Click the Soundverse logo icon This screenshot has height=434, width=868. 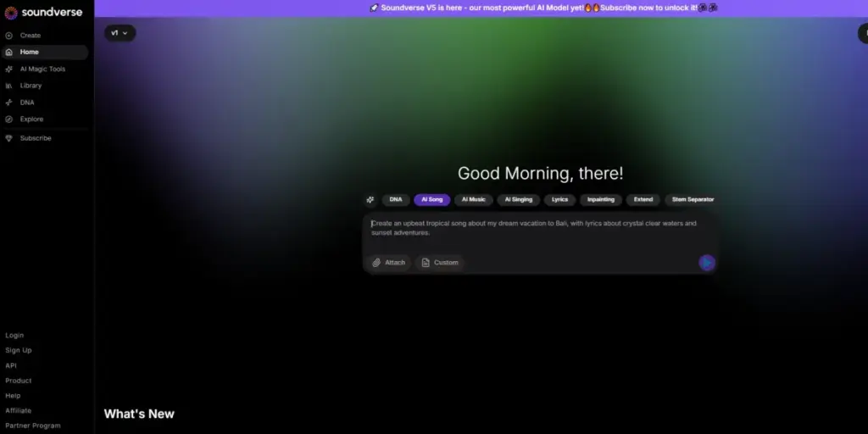[x=11, y=13]
